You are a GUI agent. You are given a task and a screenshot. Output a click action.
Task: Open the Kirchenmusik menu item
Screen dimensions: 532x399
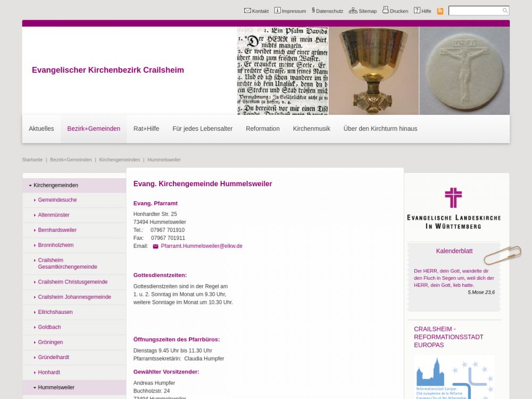(311, 129)
